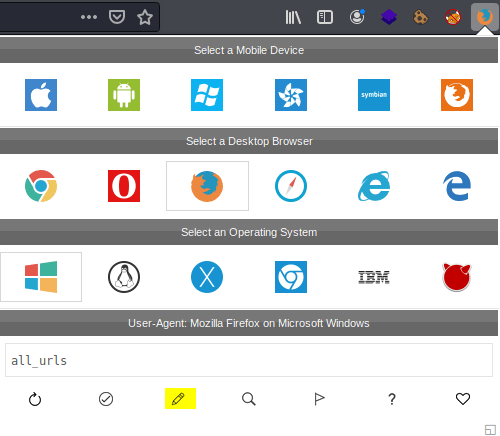
Task: Select Symbian mobile device tile
Action: 374,95
